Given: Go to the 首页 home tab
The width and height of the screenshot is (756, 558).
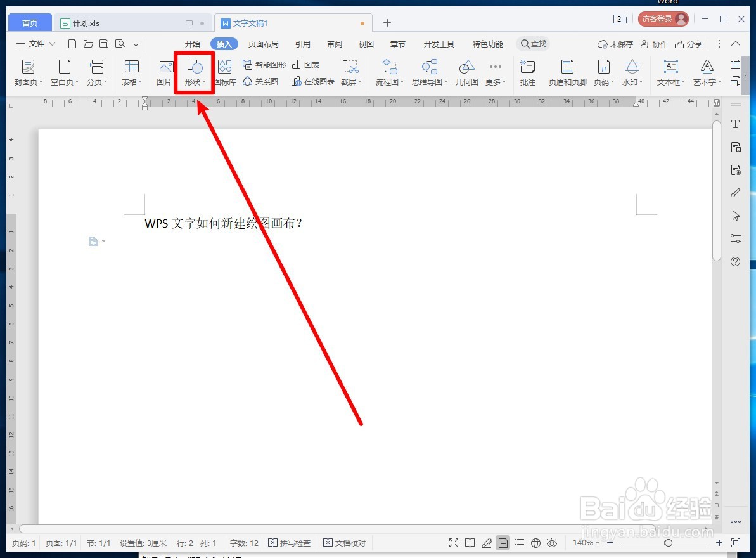Looking at the screenshot, I should click(x=30, y=23).
